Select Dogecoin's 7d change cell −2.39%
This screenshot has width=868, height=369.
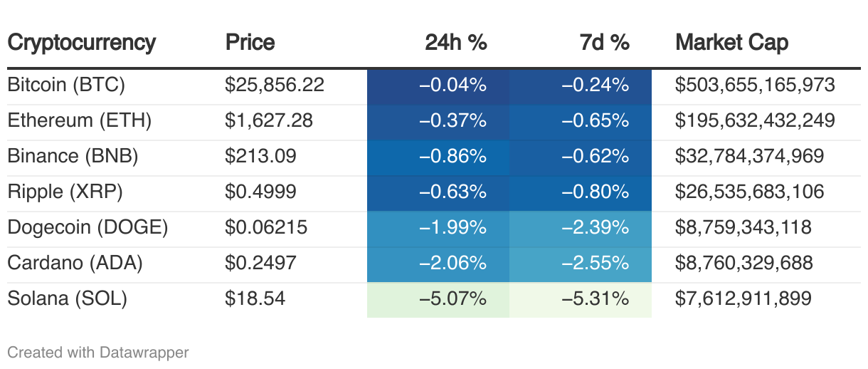tap(595, 228)
